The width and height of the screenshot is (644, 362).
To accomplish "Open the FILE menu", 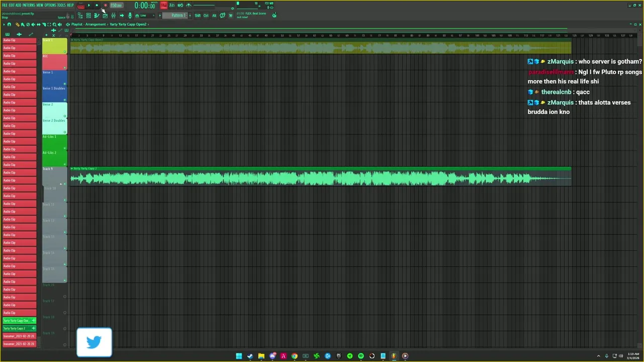I will pyautogui.click(x=5, y=5).
